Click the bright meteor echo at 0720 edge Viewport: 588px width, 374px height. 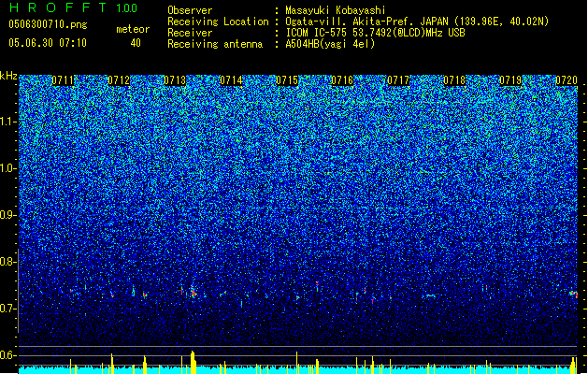(x=573, y=294)
